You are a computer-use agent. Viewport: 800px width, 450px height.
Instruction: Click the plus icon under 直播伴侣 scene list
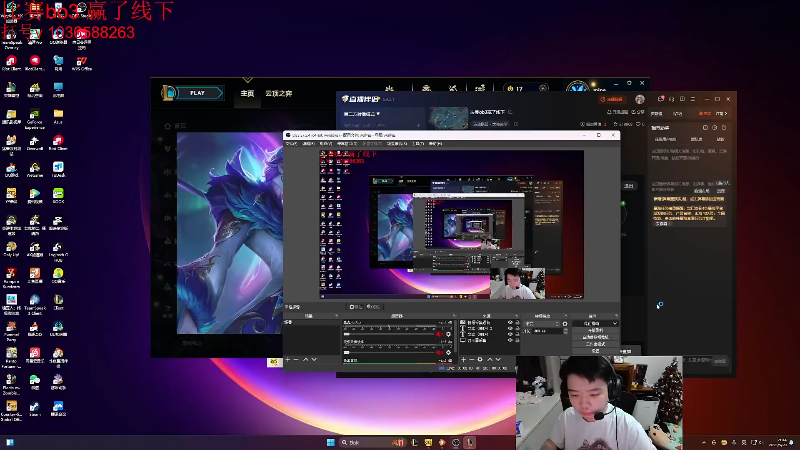click(418, 125)
